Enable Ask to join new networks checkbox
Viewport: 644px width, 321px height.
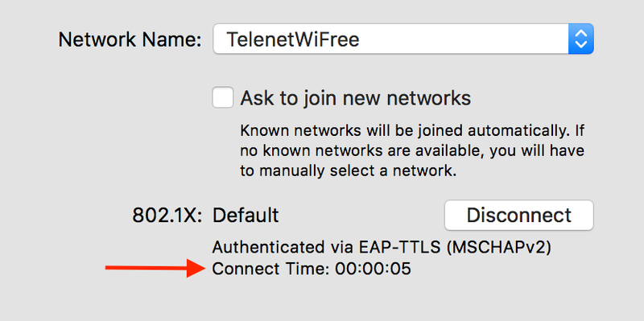(223, 97)
